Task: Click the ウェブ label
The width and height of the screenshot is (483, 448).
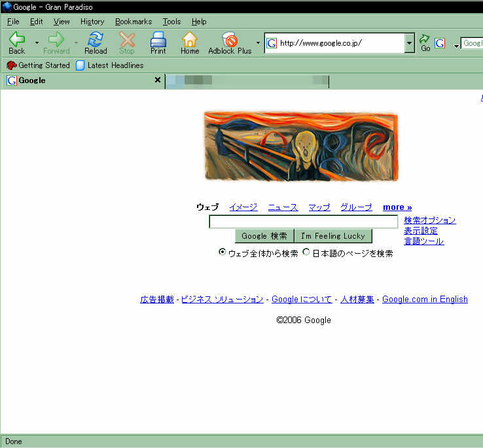Action: pyautogui.click(x=207, y=207)
